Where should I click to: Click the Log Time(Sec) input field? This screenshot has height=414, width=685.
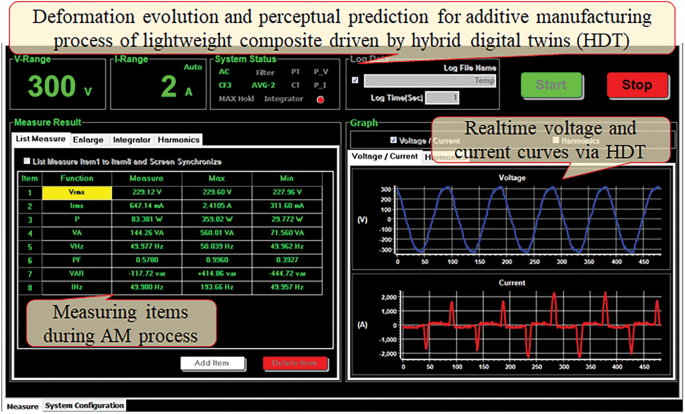point(443,98)
